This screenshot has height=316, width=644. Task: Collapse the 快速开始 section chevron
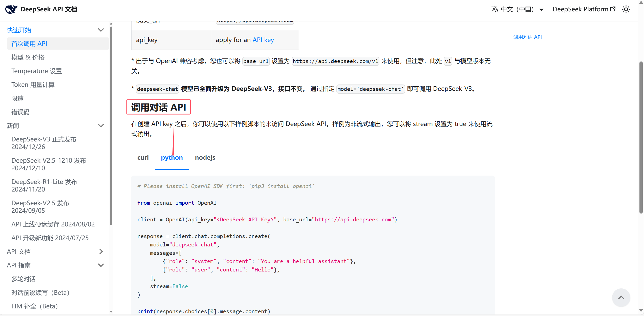pos(101,30)
